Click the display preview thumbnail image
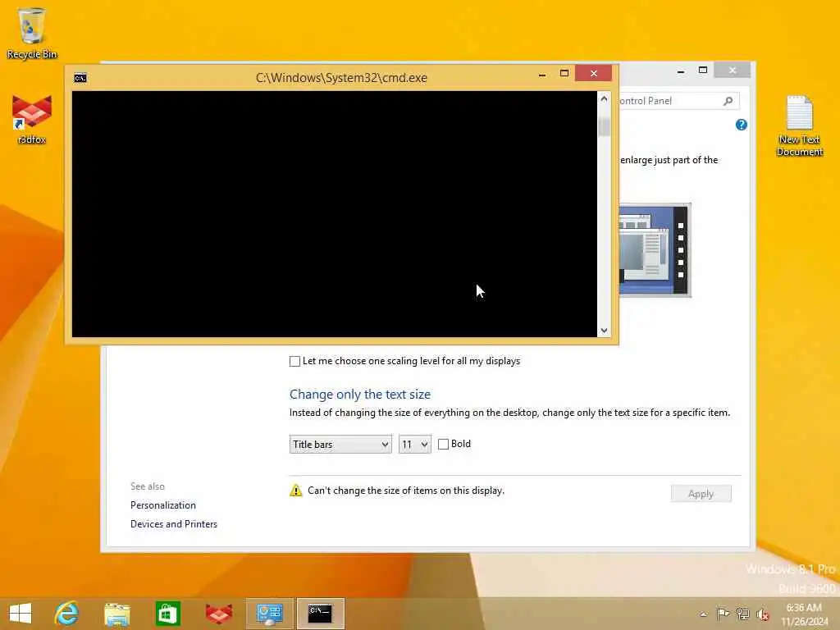840x630 pixels. (655, 249)
